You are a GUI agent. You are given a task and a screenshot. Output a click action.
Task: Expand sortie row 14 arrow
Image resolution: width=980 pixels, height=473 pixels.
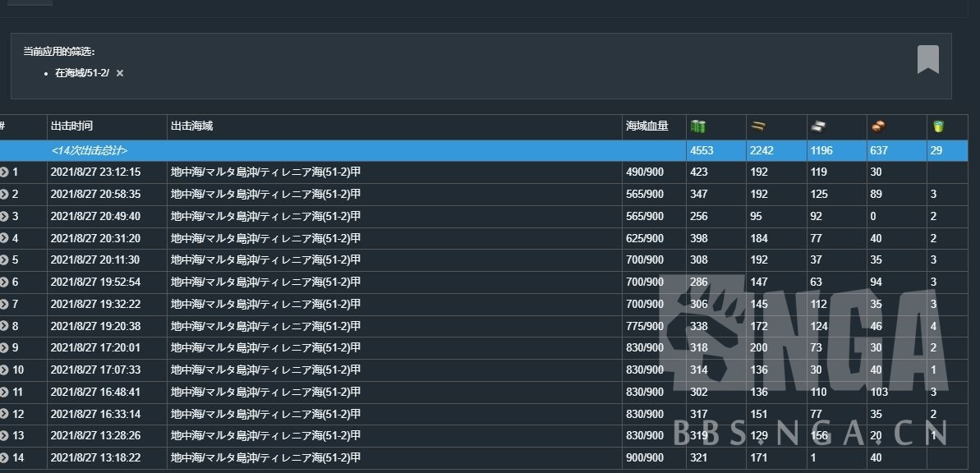tap(4, 458)
